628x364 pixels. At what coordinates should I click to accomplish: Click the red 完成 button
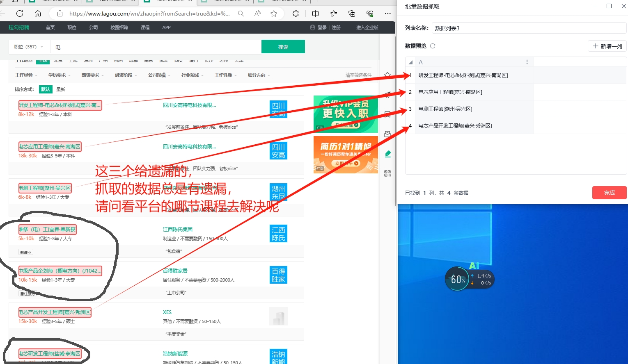click(x=610, y=193)
